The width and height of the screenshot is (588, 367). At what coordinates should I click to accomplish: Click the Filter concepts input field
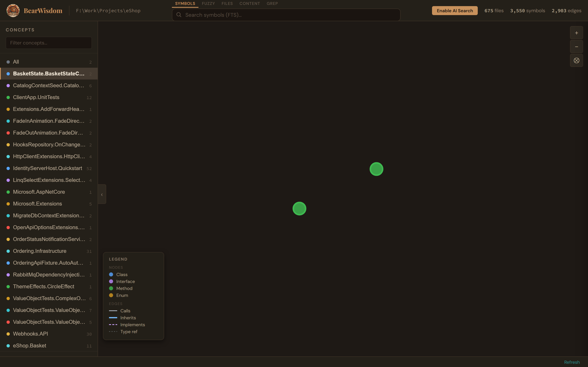[48, 43]
